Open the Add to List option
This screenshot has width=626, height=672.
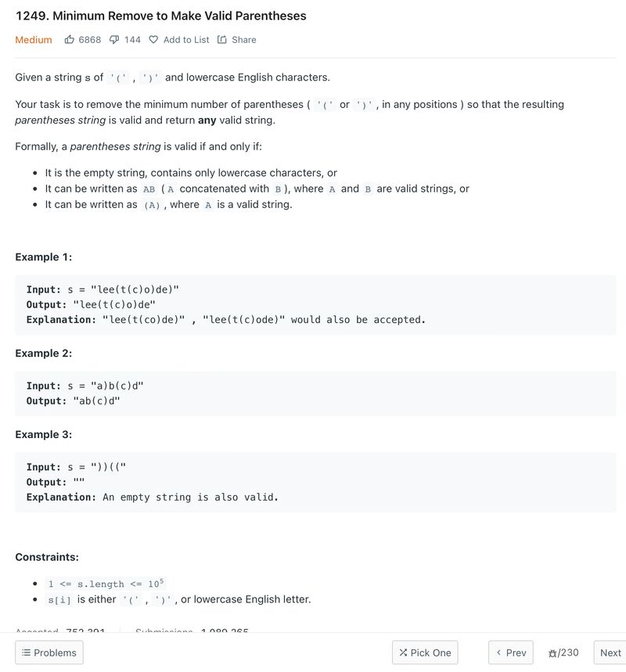click(x=186, y=40)
